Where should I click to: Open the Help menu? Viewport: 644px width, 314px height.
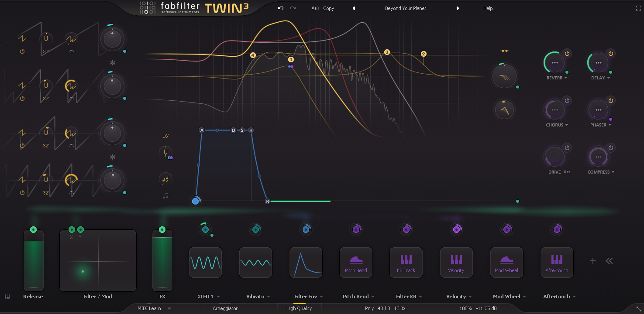(x=488, y=8)
